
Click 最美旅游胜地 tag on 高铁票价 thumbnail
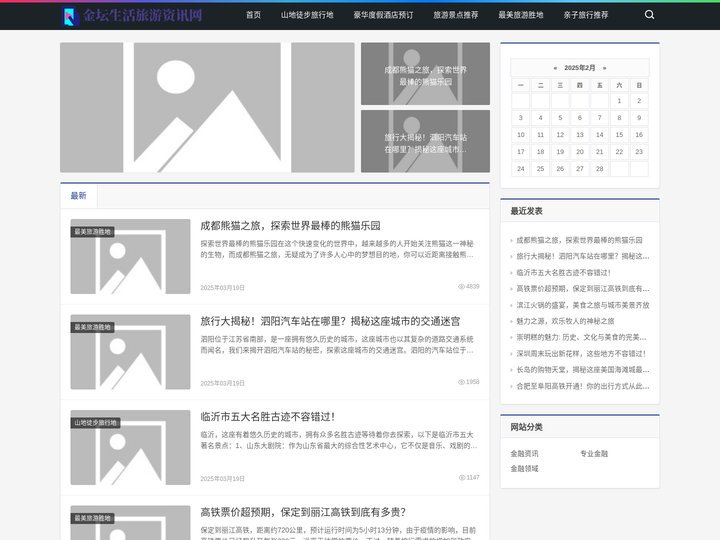[92, 518]
